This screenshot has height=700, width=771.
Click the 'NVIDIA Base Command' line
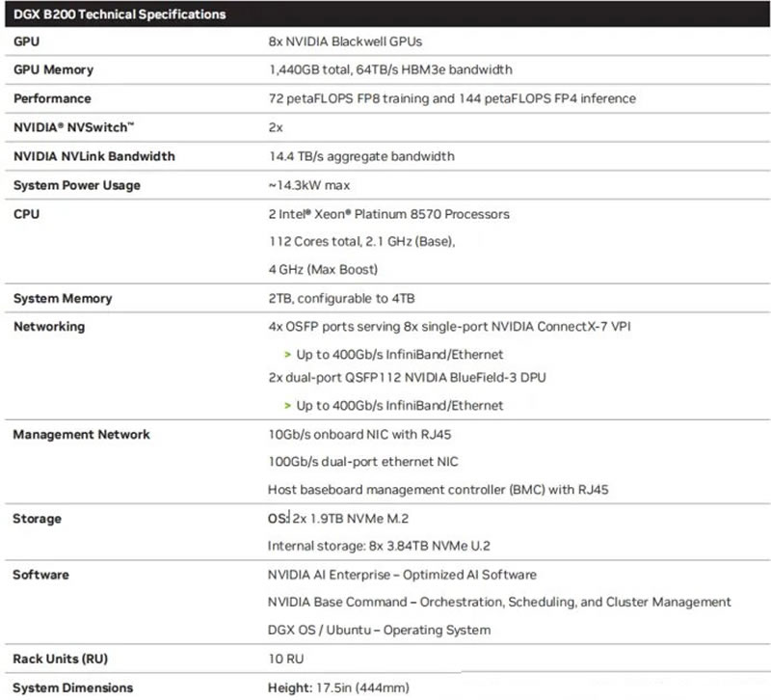499,602
